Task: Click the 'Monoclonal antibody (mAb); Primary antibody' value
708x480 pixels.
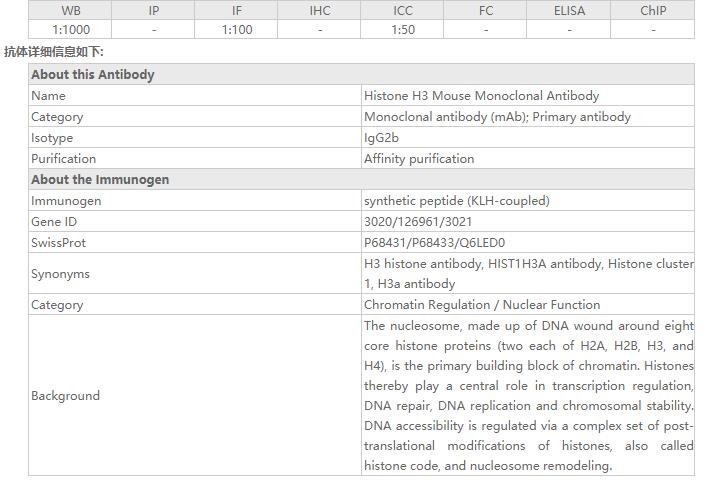Action: (x=497, y=117)
